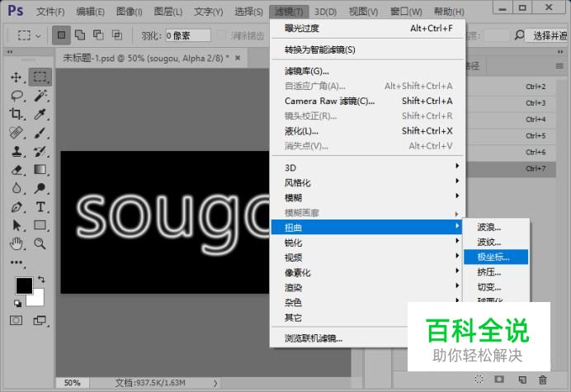Select the Blur tool
This screenshot has width=571, height=392.
[x=16, y=188]
